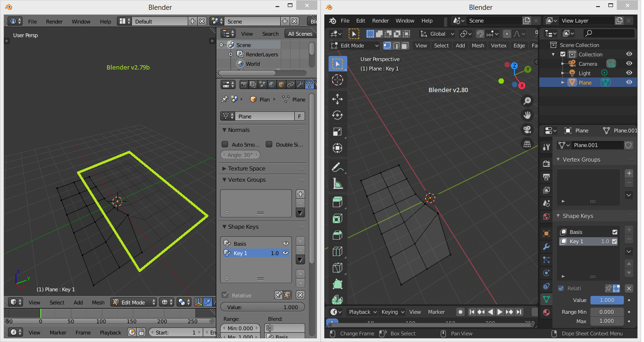This screenshot has width=644, height=342.
Task: Pick the Scale tool in the 2.80 toolbar
Action: [x=337, y=132]
